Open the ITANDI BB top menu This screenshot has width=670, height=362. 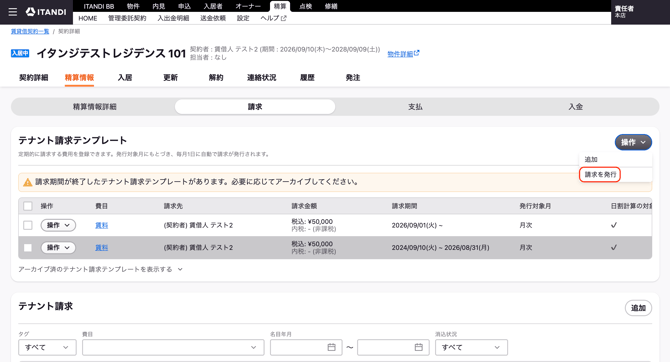click(x=99, y=6)
